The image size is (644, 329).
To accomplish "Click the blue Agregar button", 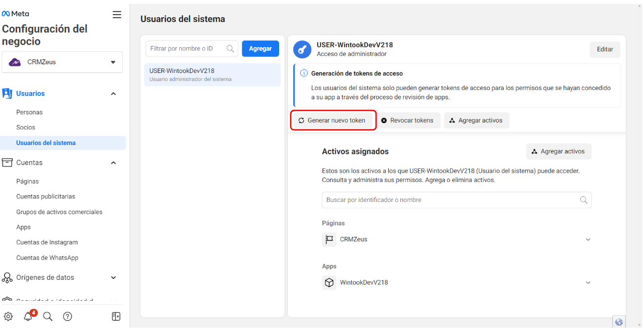I will [260, 49].
